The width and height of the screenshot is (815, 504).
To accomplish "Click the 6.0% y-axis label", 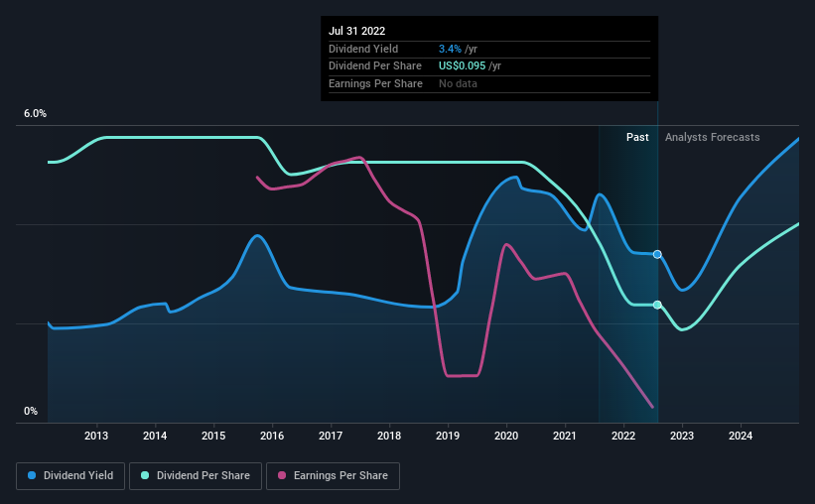I will (36, 114).
